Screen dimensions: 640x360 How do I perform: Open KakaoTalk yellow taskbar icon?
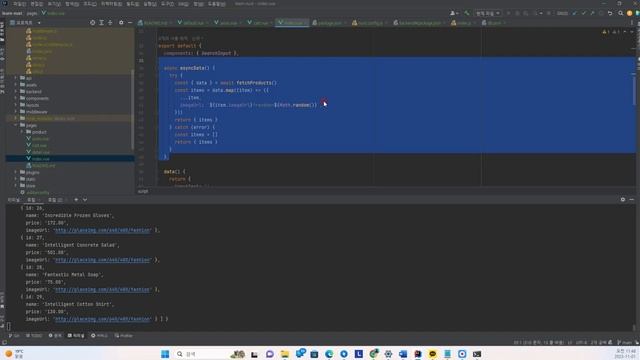433,354
